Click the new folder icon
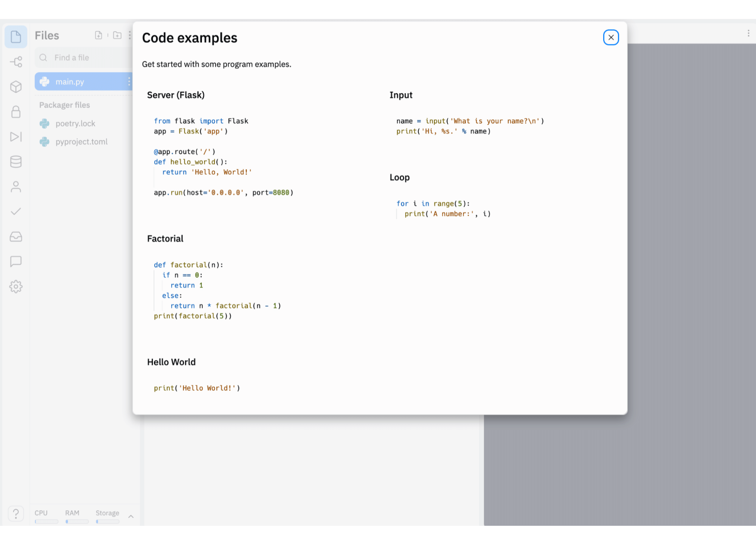This screenshot has height=545, width=756. pos(117,35)
